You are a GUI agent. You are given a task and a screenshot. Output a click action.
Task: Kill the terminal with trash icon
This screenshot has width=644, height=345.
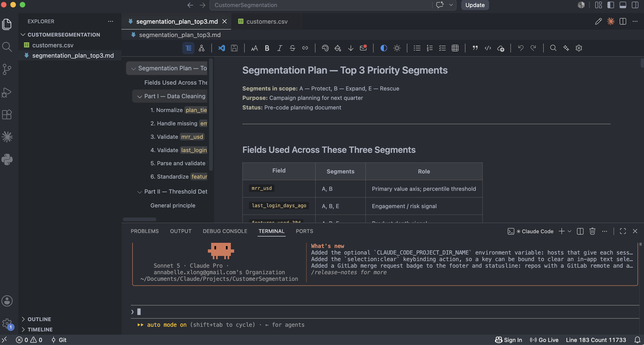[x=592, y=231]
